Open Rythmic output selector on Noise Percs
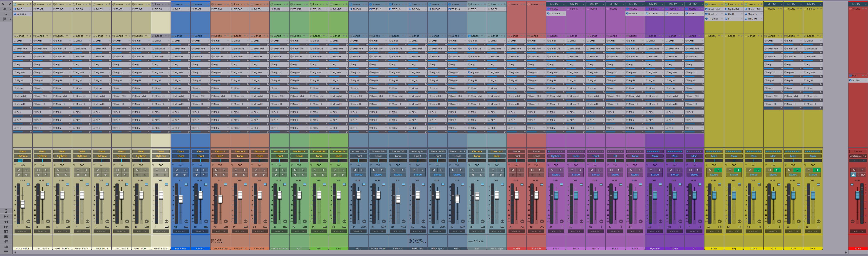This screenshot has height=256, width=868. point(22,156)
